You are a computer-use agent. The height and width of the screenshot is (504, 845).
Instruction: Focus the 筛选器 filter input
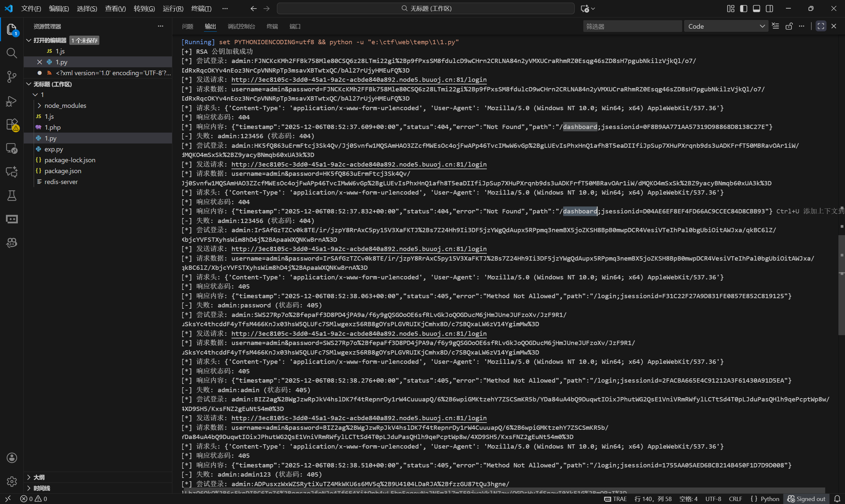(x=632, y=26)
